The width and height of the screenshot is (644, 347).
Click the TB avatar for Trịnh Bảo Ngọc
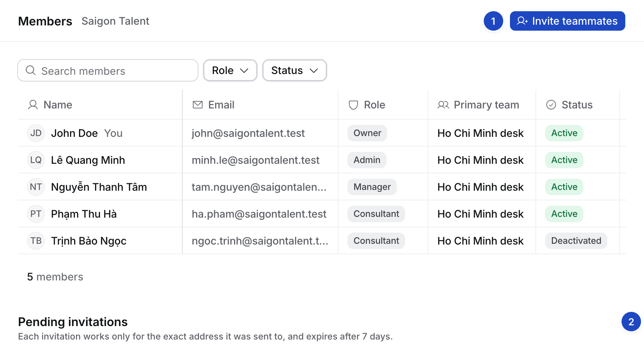pyautogui.click(x=36, y=241)
